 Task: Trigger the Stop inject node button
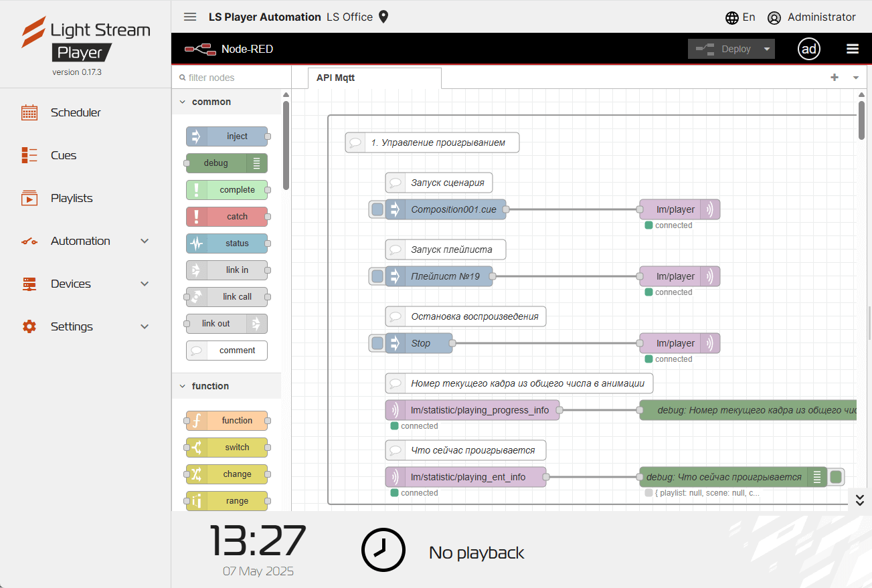(x=377, y=343)
